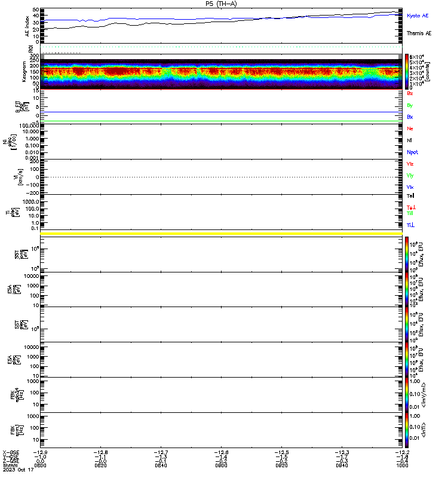Click the keogram spectrogram image

point(222,74)
